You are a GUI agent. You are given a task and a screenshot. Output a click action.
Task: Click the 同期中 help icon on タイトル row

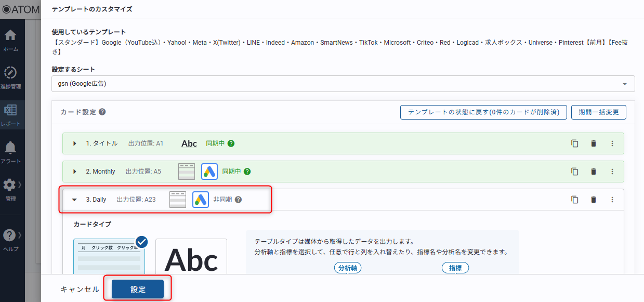pos(231,143)
